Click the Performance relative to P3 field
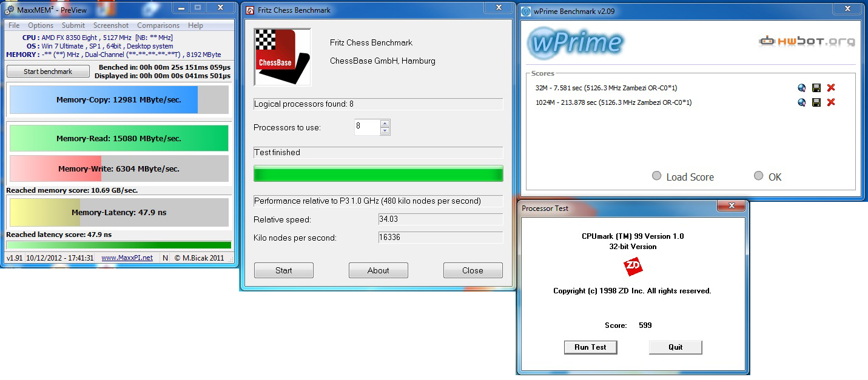The height and width of the screenshot is (380, 868). pyautogui.click(x=378, y=201)
